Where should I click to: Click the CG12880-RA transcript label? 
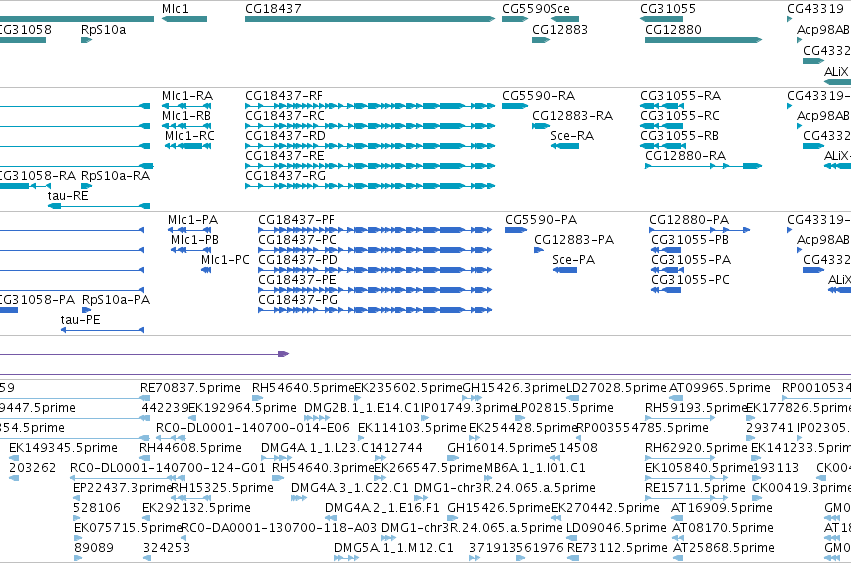point(685,156)
